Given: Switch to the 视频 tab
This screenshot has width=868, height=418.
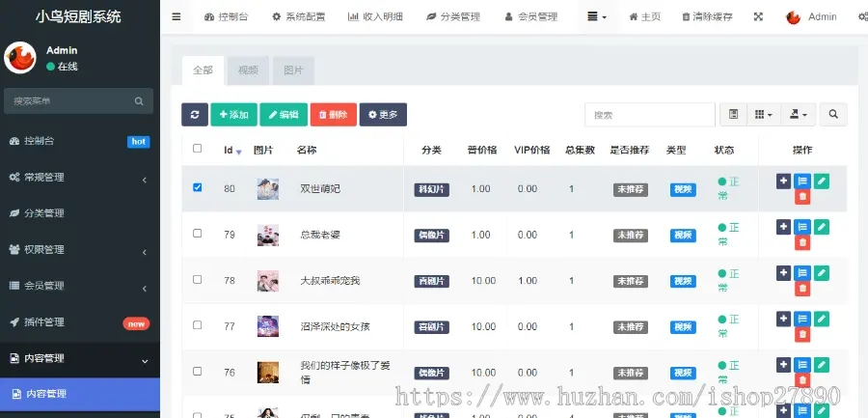Looking at the screenshot, I should tap(248, 70).
